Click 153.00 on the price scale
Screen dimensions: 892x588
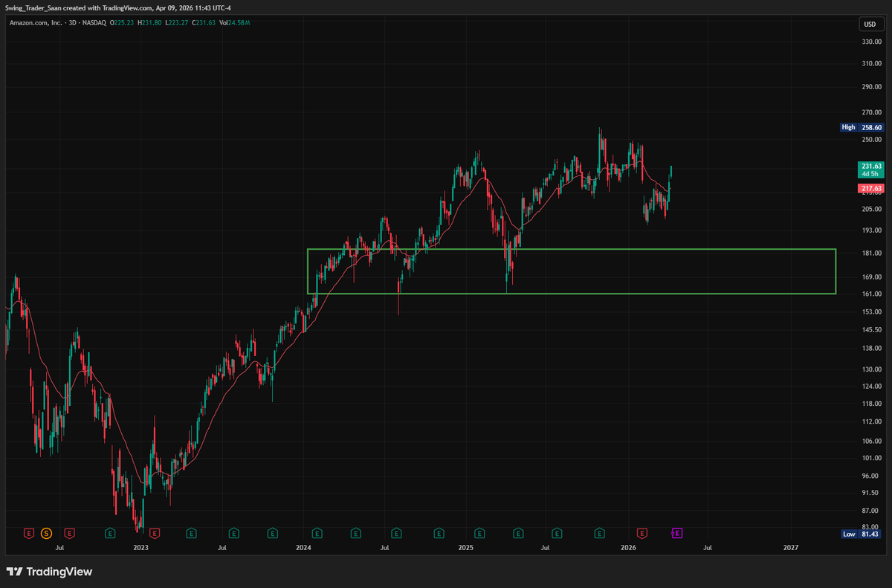pyautogui.click(x=871, y=312)
